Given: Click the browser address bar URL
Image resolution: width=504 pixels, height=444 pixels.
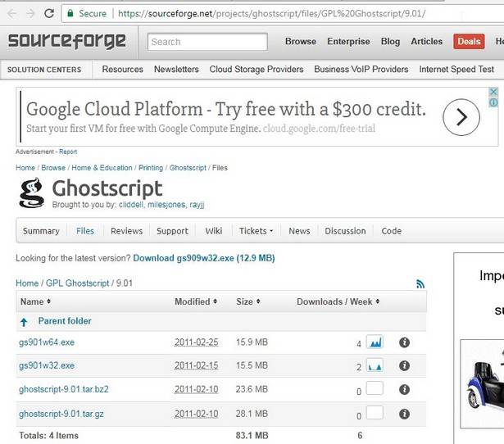Looking at the screenshot, I should [271, 13].
